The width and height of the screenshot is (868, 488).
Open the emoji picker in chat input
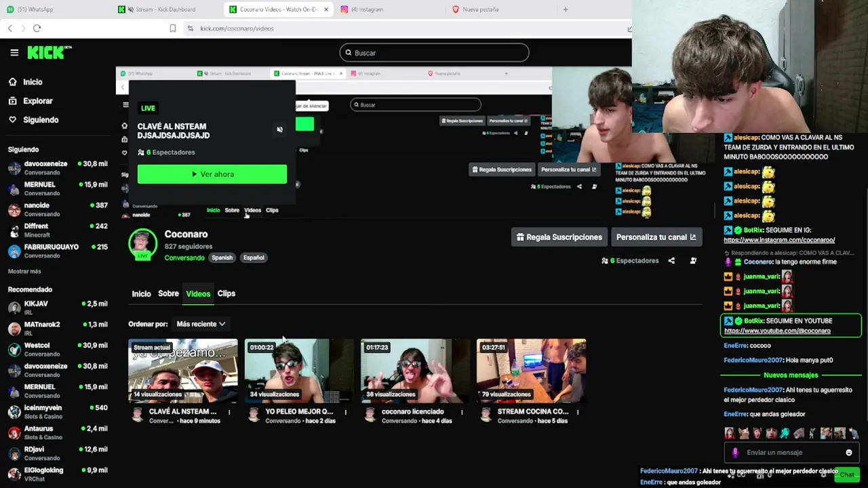(848, 453)
